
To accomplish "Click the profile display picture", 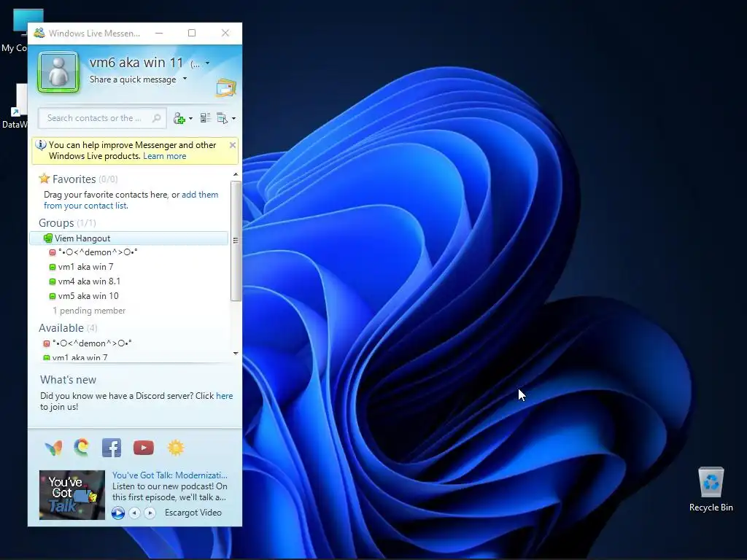I will tap(58, 72).
